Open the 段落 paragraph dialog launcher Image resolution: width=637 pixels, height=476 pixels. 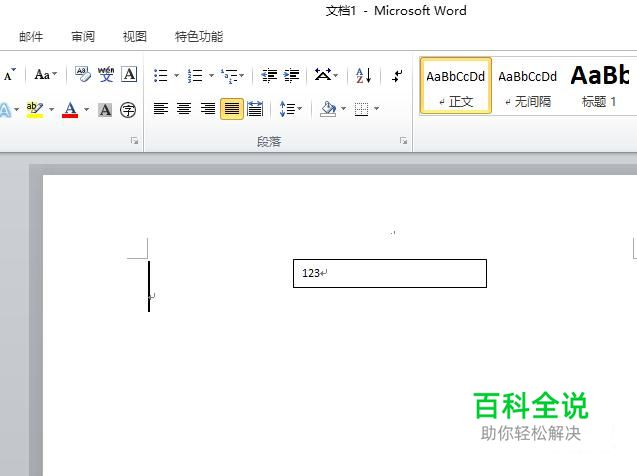pyautogui.click(x=403, y=141)
